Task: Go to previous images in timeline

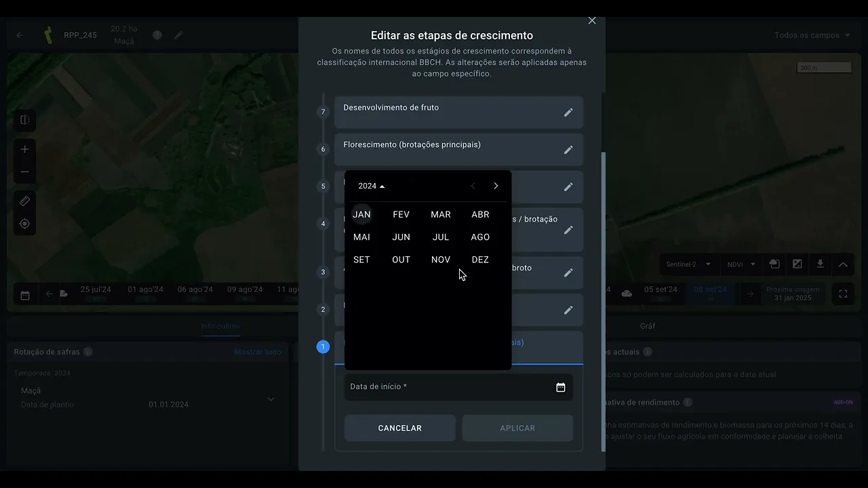Action: (x=50, y=293)
